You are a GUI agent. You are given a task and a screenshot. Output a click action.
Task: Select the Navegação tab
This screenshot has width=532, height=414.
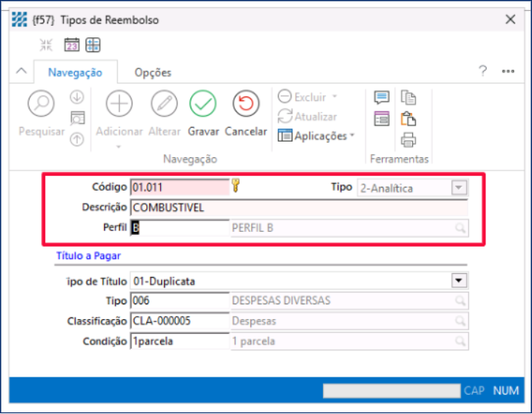(75, 72)
